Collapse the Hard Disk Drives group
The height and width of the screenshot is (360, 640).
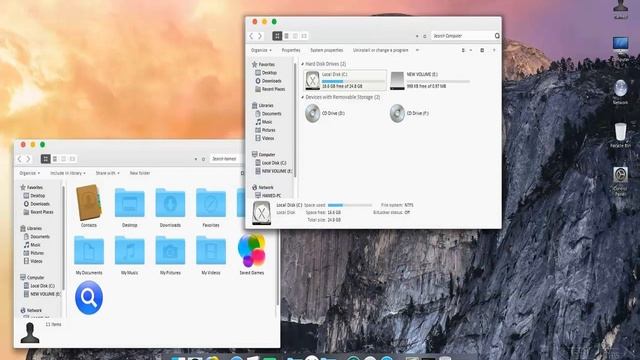click(x=302, y=64)
